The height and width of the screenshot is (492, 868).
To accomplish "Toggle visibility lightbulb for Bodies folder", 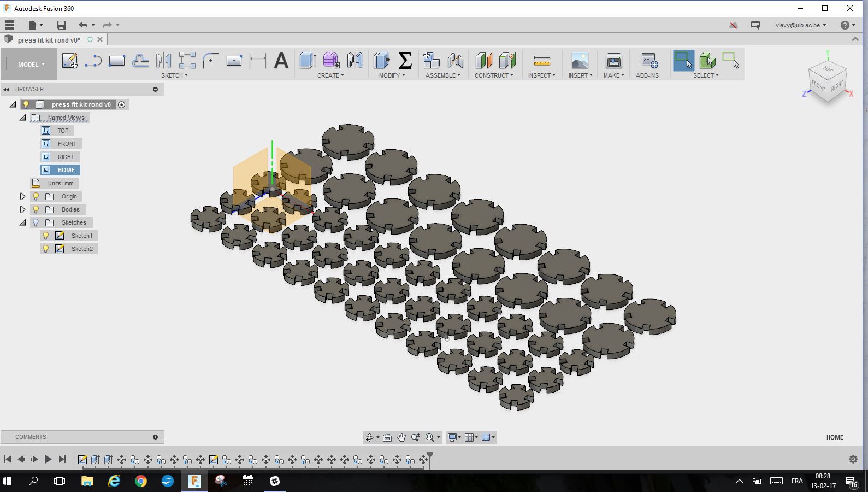I will [36, 209].
